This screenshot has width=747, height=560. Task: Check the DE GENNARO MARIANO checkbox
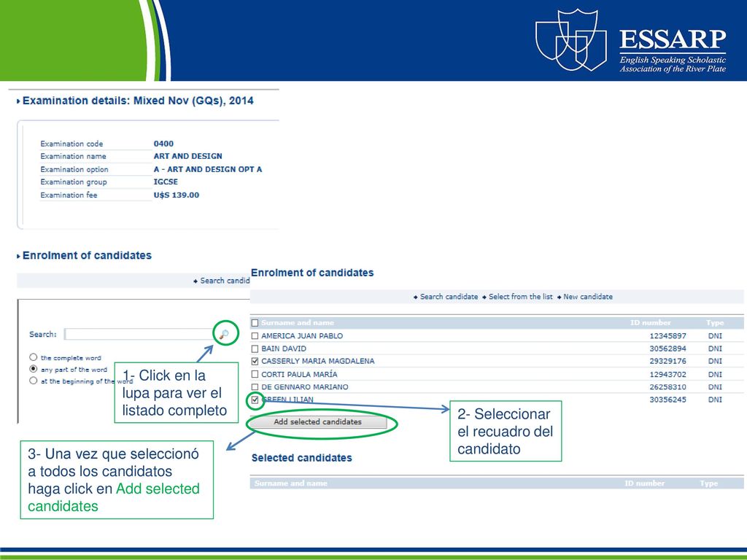point(255,387)
